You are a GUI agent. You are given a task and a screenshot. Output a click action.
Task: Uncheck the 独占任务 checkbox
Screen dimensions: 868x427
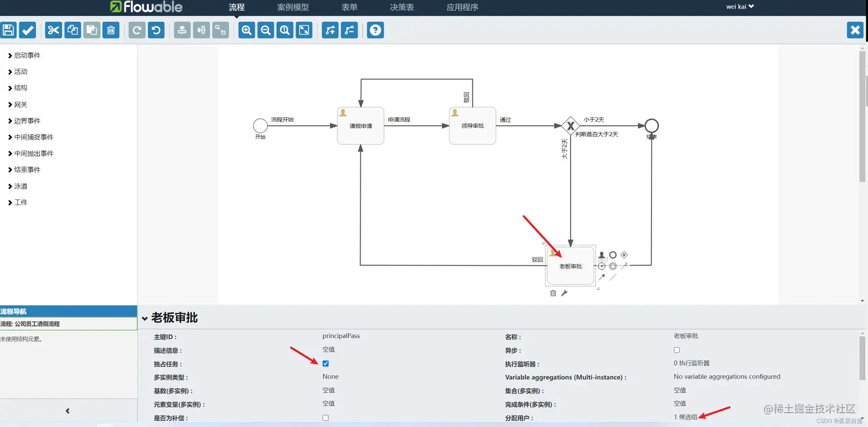point(325,363)
